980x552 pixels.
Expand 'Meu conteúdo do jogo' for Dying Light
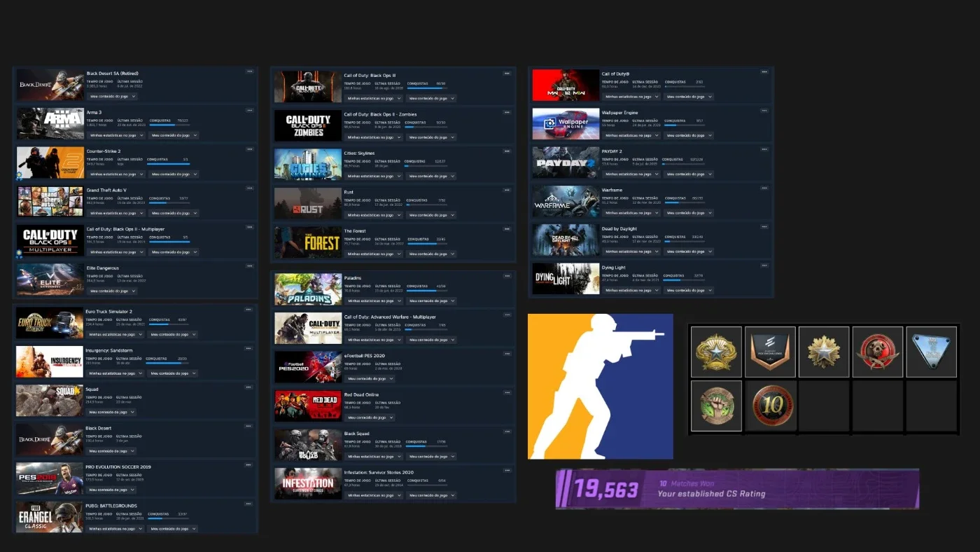click(688, 291)
